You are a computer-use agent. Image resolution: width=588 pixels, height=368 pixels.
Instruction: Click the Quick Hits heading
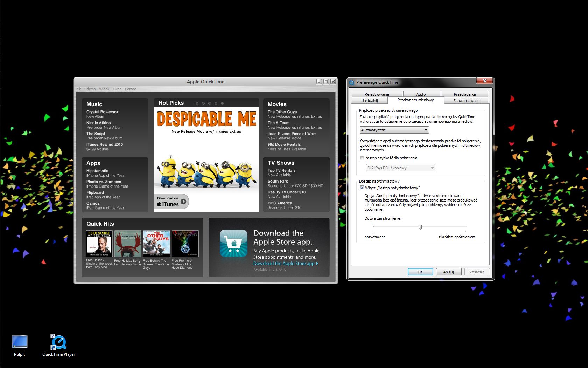(100, 224)
